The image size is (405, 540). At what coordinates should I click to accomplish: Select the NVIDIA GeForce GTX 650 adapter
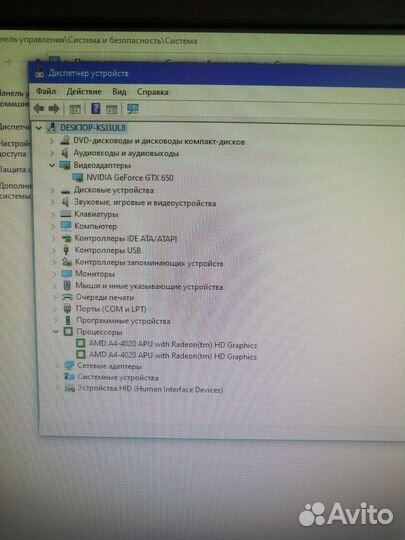(x=130, y=178)
